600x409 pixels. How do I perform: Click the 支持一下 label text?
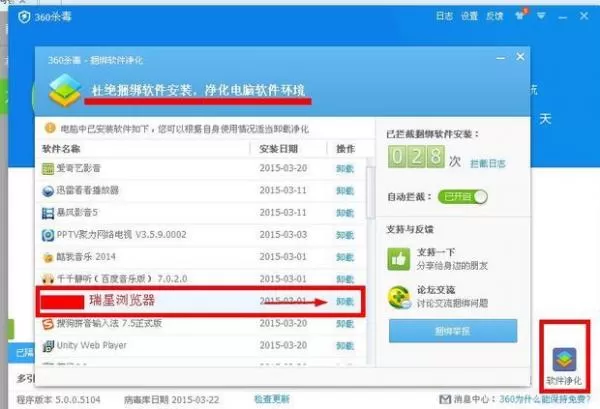pyautogui.click(x=435, y=253)
